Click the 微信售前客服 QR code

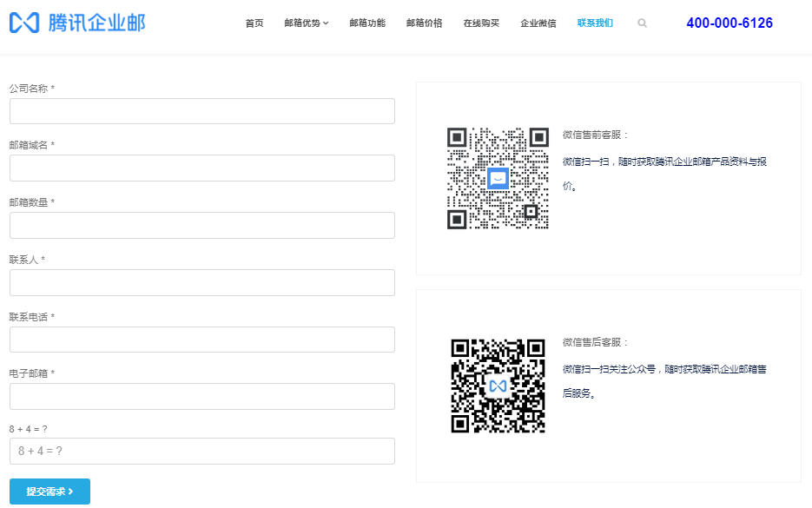click(x=498, y=178)
